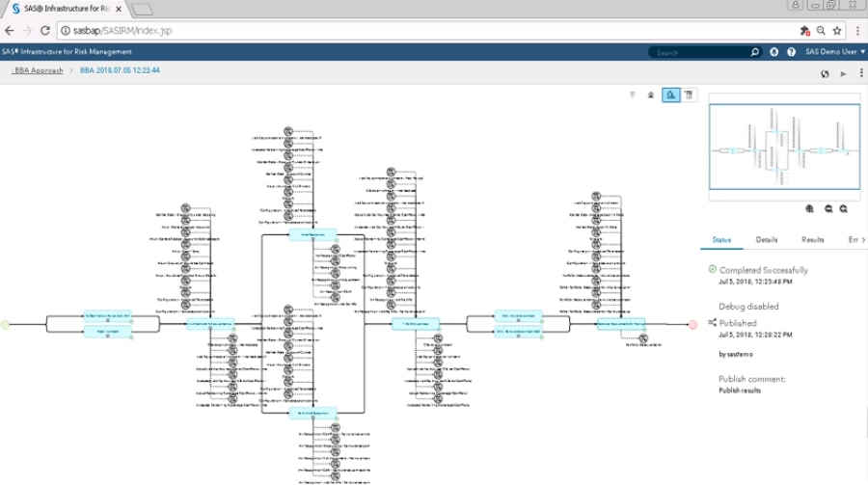Click the browser zoom magnifier icon
Viewport: 868px width, 485px height.
point(821,31)
